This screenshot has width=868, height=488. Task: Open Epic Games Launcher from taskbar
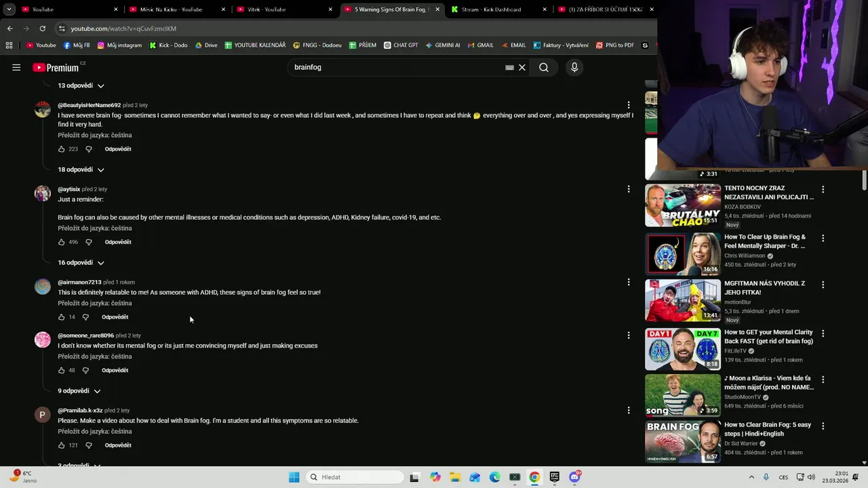(554, 477)
